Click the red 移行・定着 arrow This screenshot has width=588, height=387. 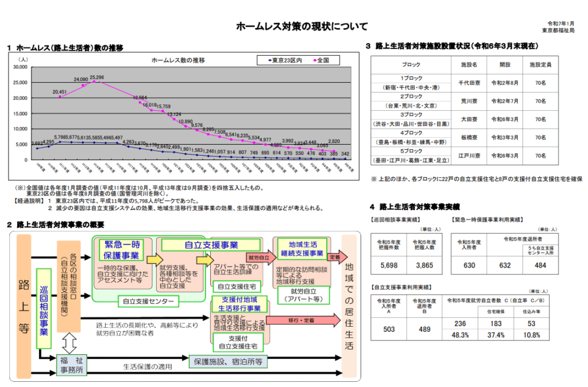pos(303,320)
